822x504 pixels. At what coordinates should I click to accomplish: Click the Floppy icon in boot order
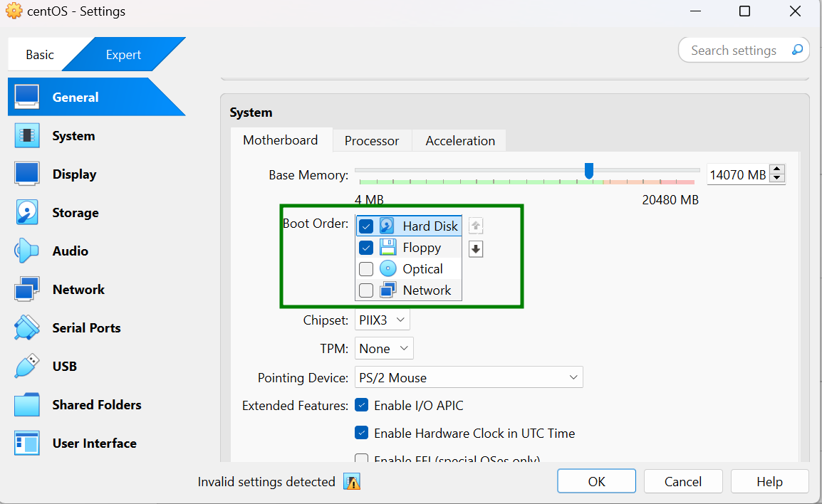coord(387,247)
